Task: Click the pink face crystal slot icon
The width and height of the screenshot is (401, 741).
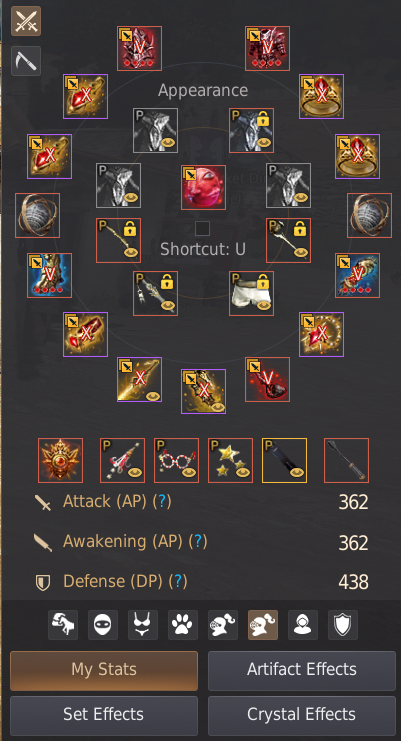Action: (x=203, y=187)
